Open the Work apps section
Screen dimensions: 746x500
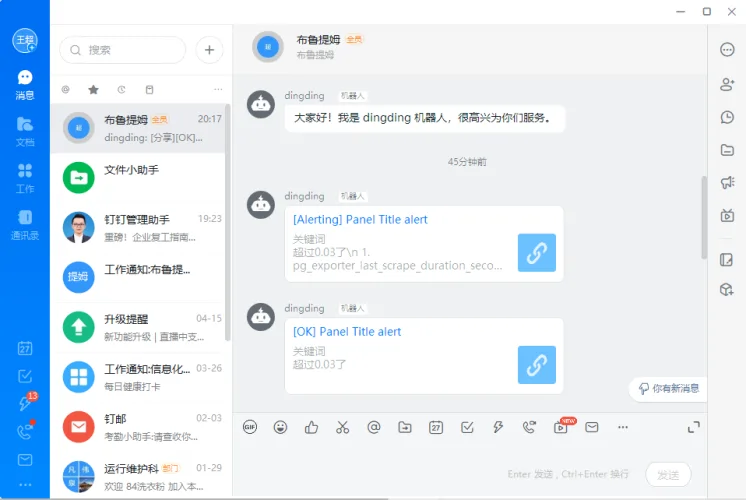(25, 178)
